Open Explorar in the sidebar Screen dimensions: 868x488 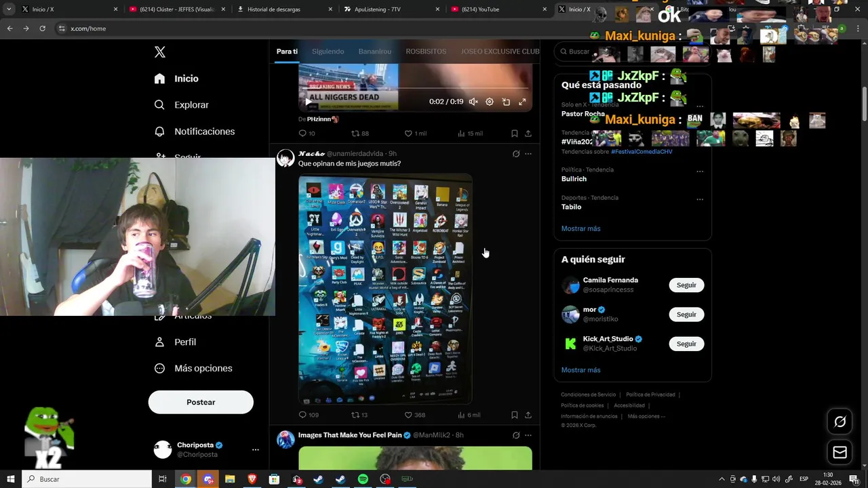(x=181, y=105)
